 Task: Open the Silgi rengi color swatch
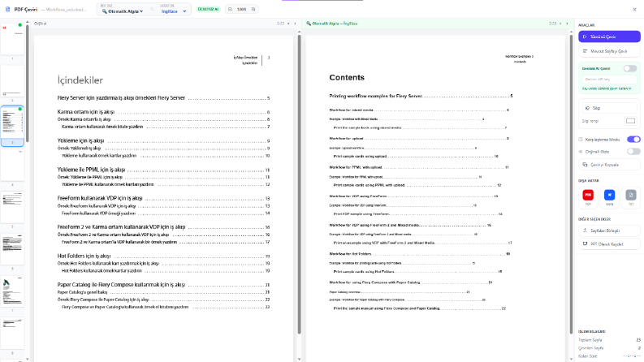point(630,121)
